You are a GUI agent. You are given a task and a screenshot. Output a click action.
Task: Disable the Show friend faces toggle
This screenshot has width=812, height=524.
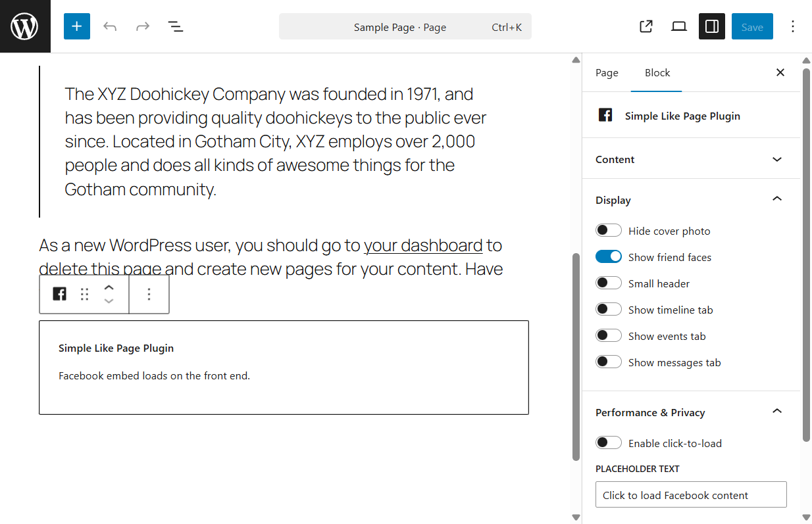[x=608, y=256]
